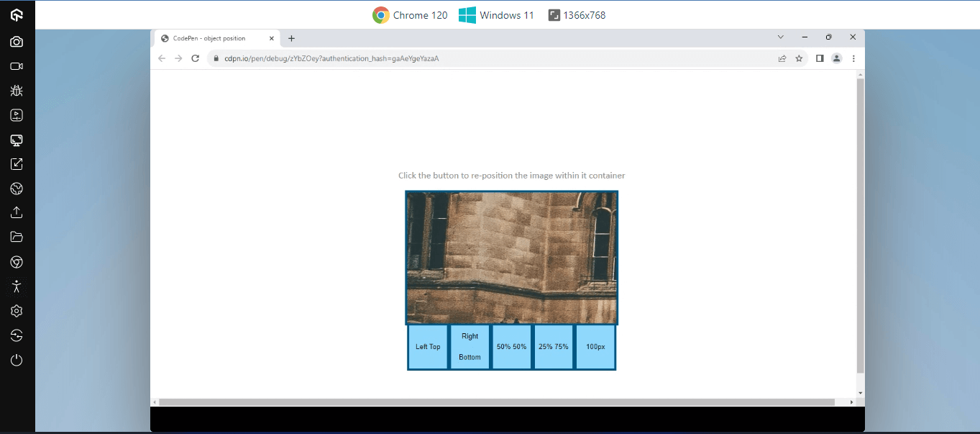Click the Right Bottom button
Screen dimensions: 980x434
coord(470,347)
